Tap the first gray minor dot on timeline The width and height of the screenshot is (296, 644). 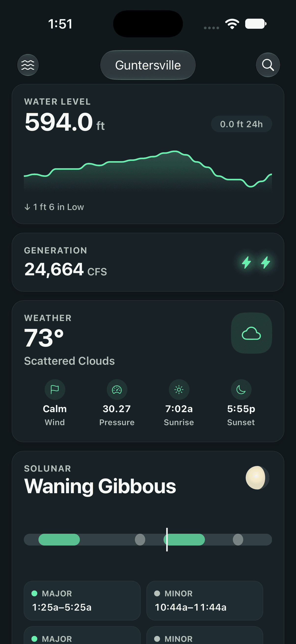coord(140,540)
